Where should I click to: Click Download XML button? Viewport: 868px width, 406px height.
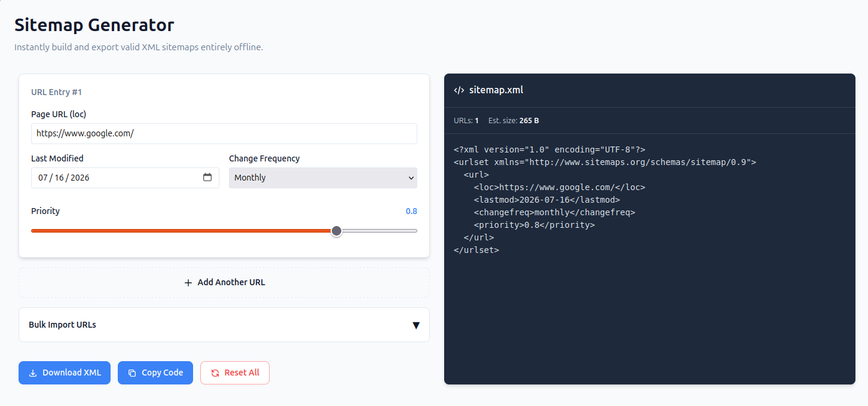(65, 373)
